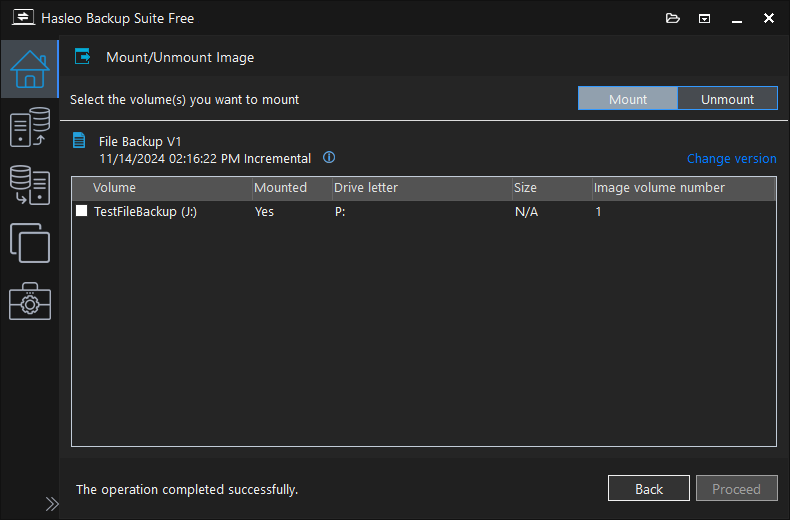This screenshot has width=790, height=520.
Task: Expand sidebar with double chevron icon
Action: click(52, 504)
